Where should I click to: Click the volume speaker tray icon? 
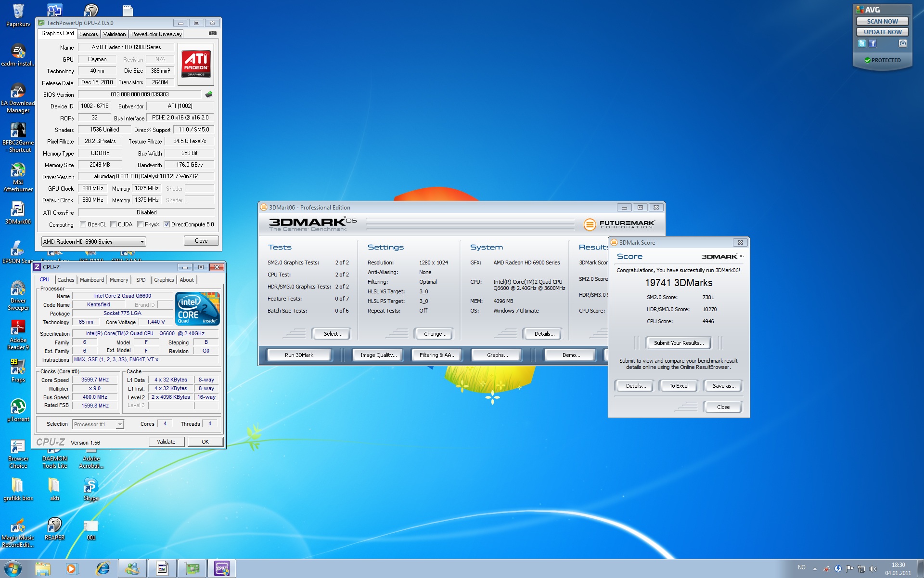(873, 569)
